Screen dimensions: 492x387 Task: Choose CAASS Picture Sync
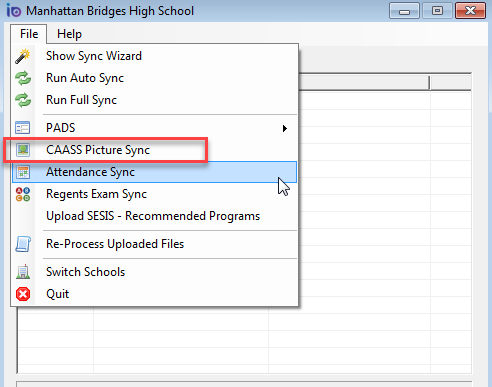coord(154,150)
